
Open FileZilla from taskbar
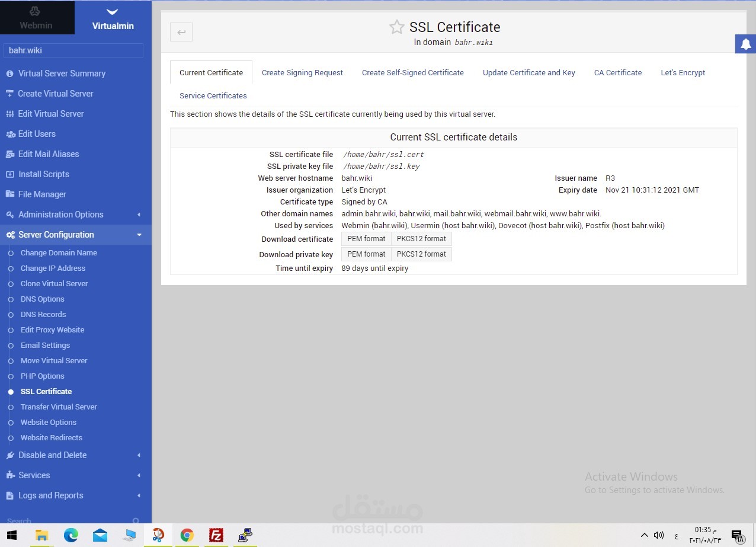[x=216, y=535]
